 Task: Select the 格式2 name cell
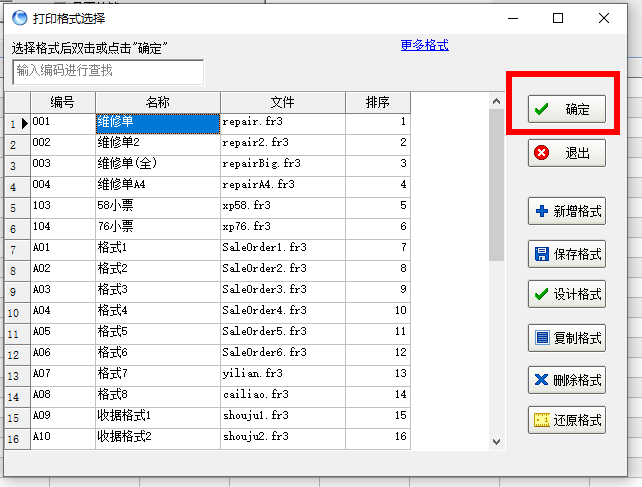(x=158, y=271)
